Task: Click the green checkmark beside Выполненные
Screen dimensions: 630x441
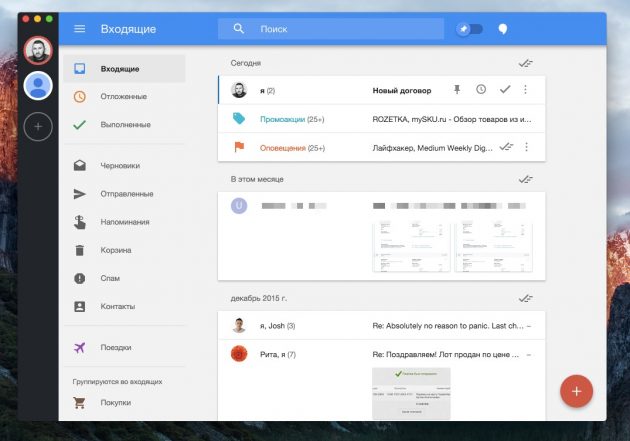Action: (x=80, y=125)
